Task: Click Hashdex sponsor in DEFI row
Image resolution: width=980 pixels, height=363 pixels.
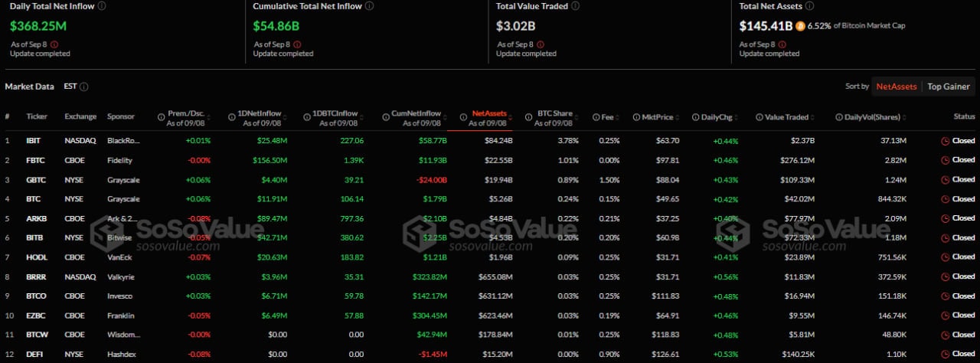Action: [x=122, y=354]
